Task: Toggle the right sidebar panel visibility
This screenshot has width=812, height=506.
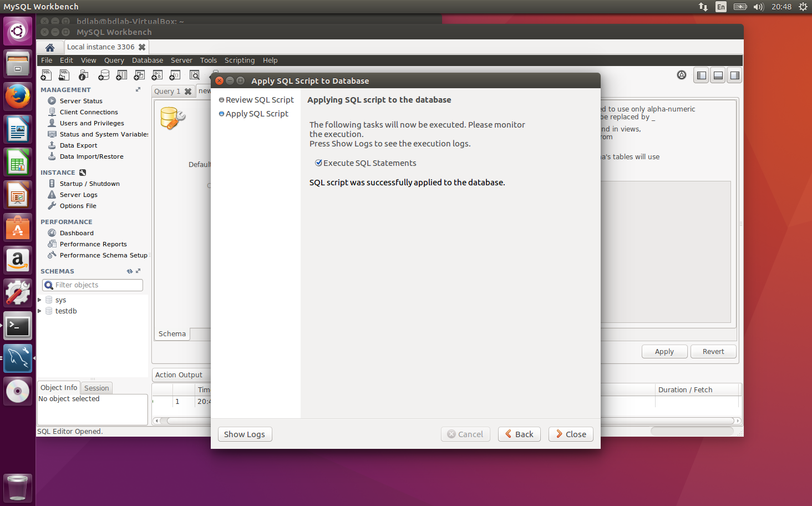Action: click(x=735, y=75)
